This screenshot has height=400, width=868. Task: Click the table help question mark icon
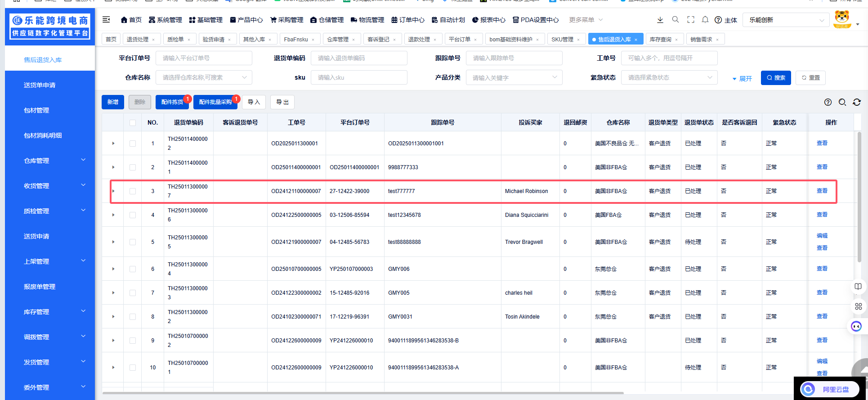[x=828, y=102]
